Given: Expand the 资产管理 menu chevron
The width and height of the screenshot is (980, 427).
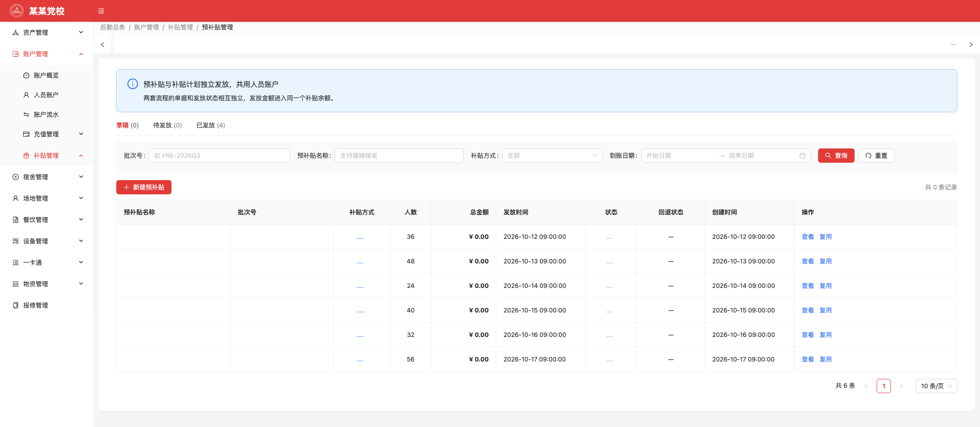Looking at the screenshot, I should point(81,32).
